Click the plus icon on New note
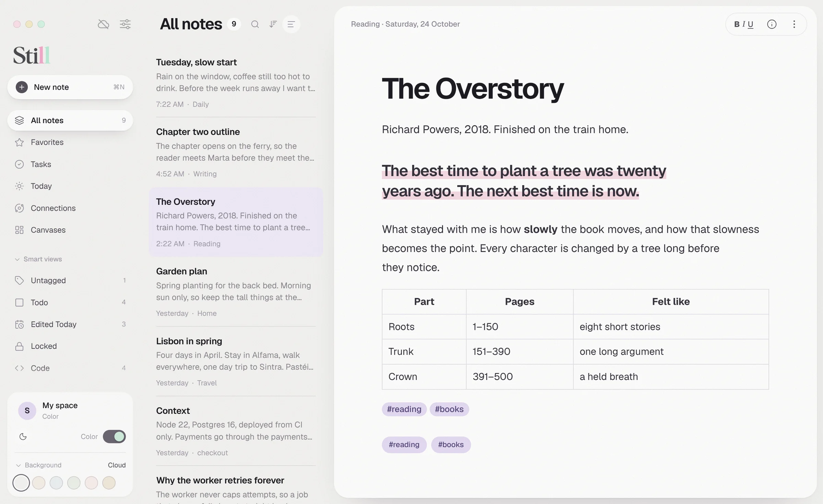 (x=22, y=87)
